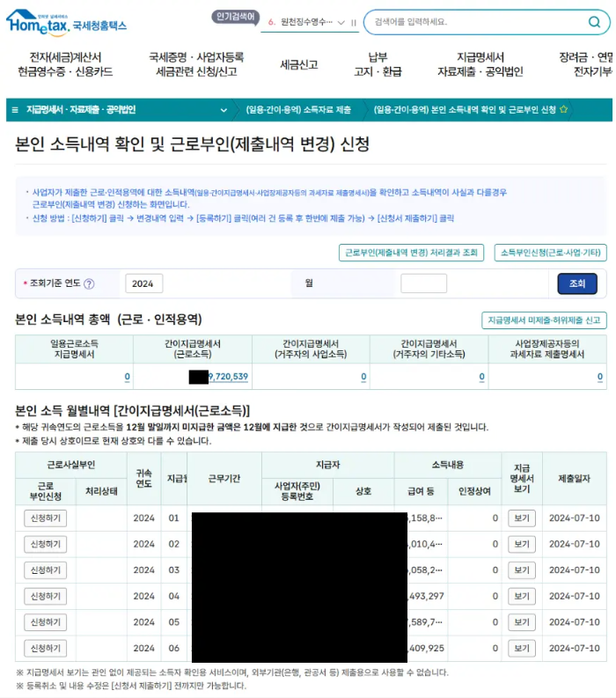Click the 근무기간 column header

pyautogui.click(x=224, y=479)
